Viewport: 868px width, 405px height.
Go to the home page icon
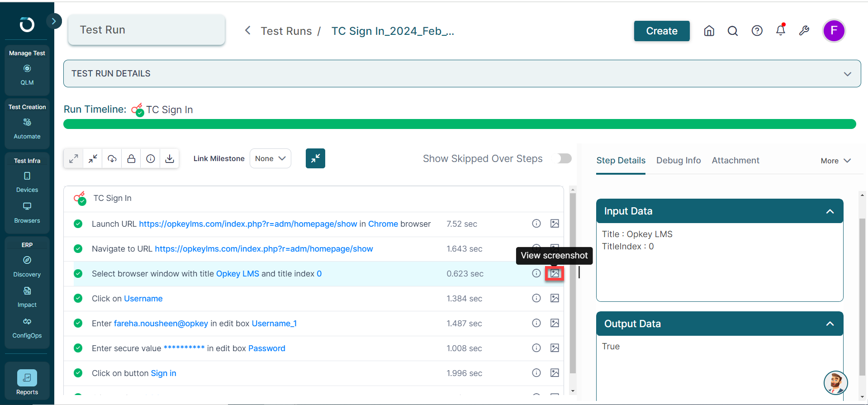709,31
